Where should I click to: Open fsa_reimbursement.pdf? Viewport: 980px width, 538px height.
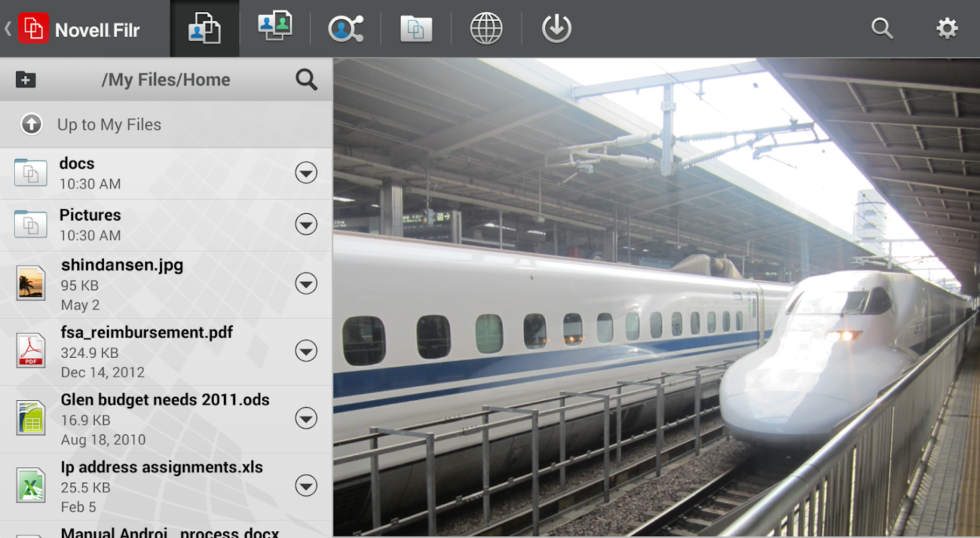(166, 352)
